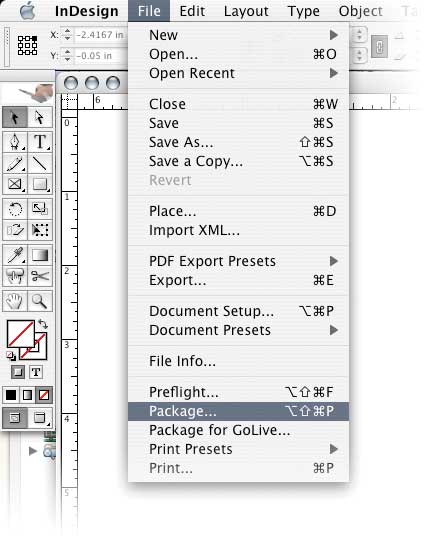
Task: Open the Object menu
Action: [360, 11]
